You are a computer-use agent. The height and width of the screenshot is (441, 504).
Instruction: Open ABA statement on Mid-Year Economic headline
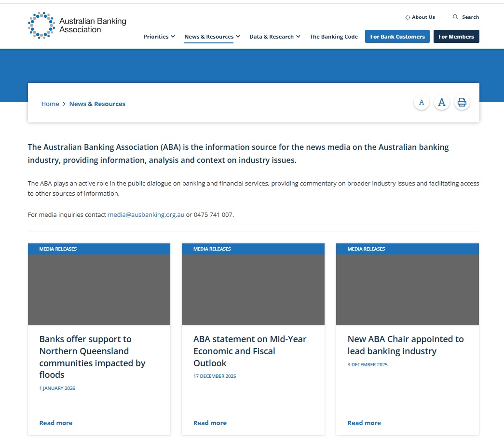(x=250, y=351)
